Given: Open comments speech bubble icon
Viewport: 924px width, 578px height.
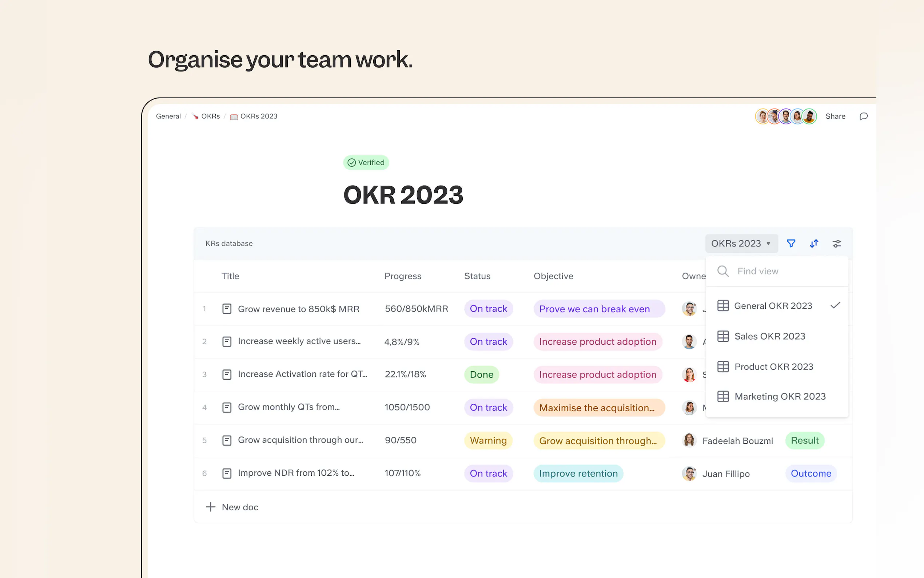Looking at the screenshot, I should pos(863,116).
